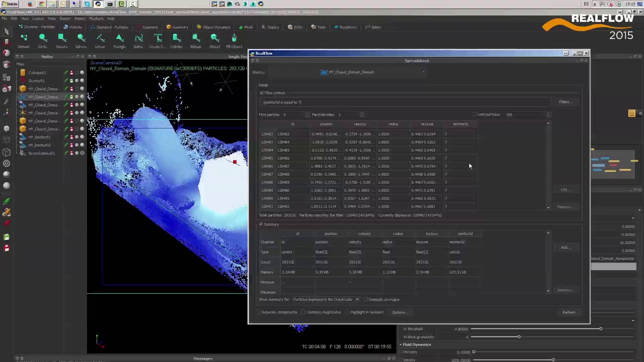The height and width of the screenshot is (362, 644).
Task: Collapse the Fluid Dynamics section
Action: [x=401, y=344]
